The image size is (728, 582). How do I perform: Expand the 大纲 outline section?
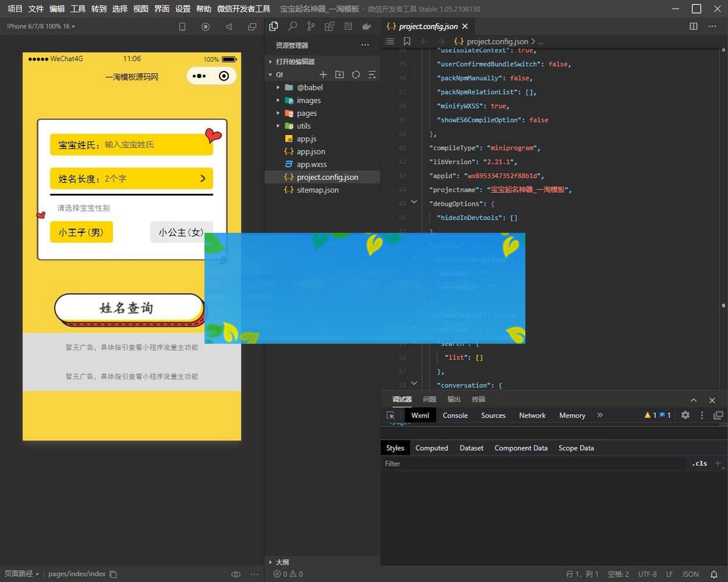point(282,562)
